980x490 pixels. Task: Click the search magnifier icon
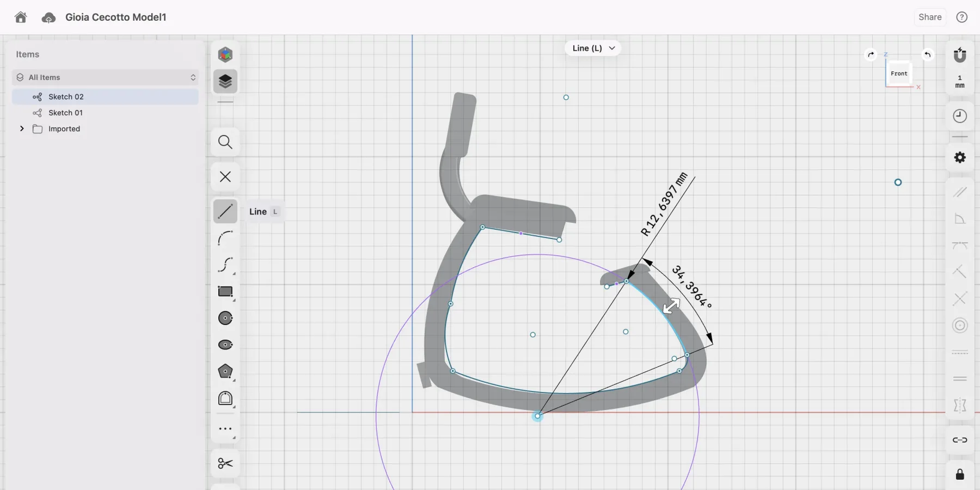coord(225,142)
